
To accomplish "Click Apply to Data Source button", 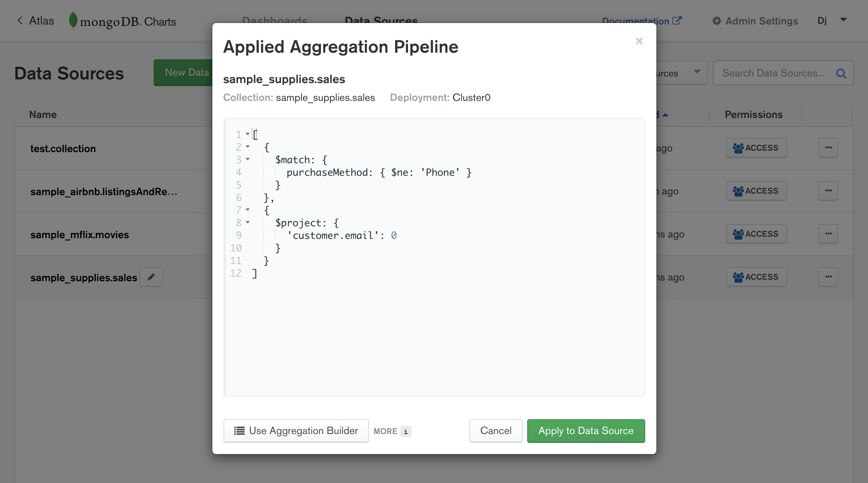I will (x=585, y=431).
